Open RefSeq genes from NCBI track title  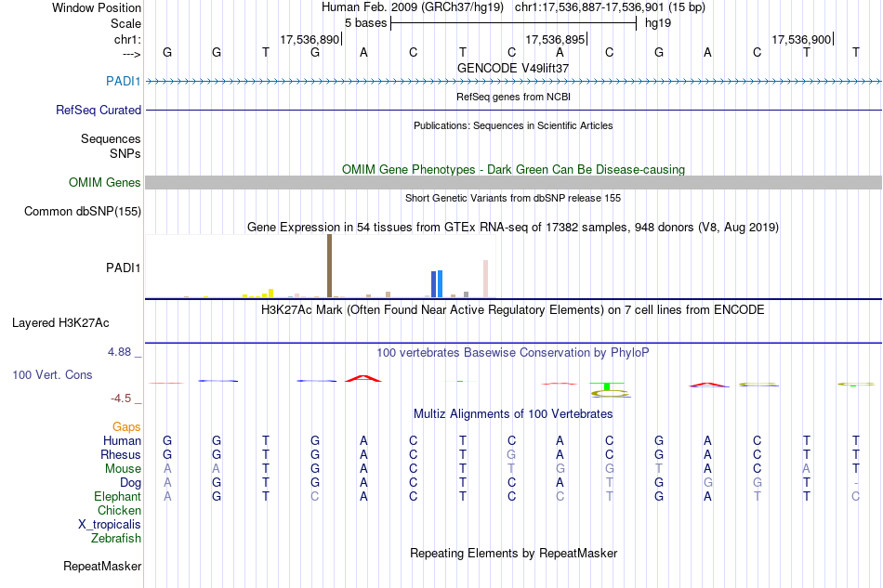513,97
